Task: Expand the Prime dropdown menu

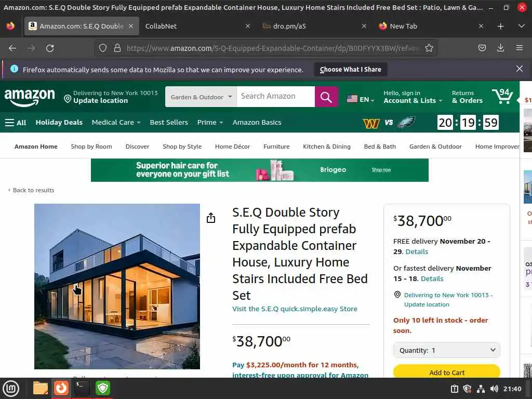Action: tap(210, 123)
